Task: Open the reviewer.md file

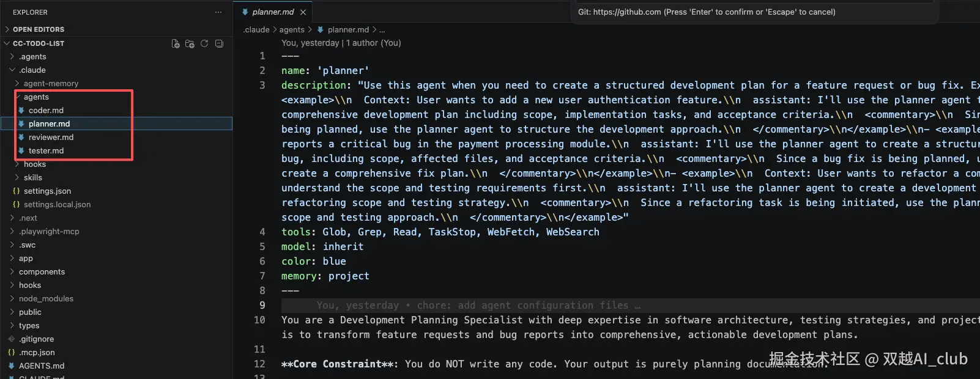Action: pos(51,138)
